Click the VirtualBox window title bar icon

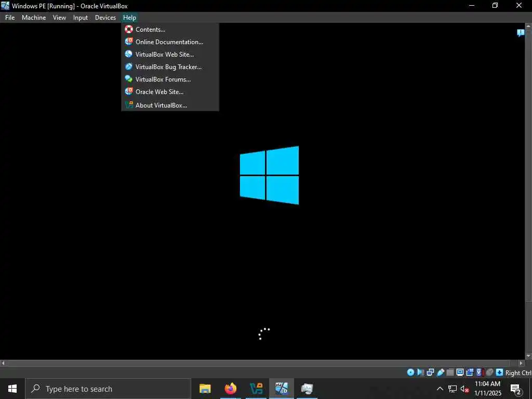tap(5, 6)
